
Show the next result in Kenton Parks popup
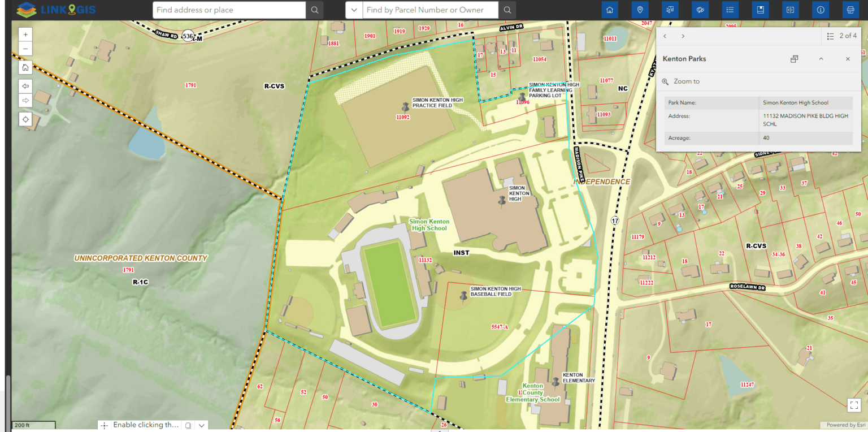coord(683,36)
